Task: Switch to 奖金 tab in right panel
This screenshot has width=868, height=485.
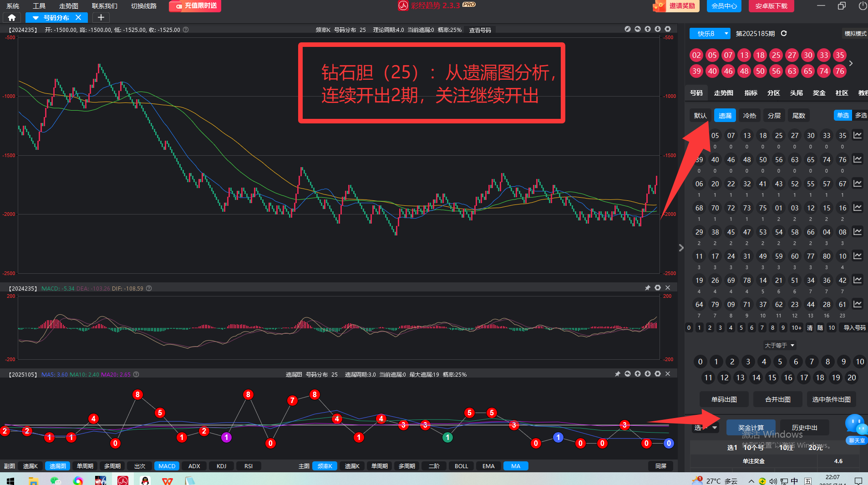Action: coord(819,92)
